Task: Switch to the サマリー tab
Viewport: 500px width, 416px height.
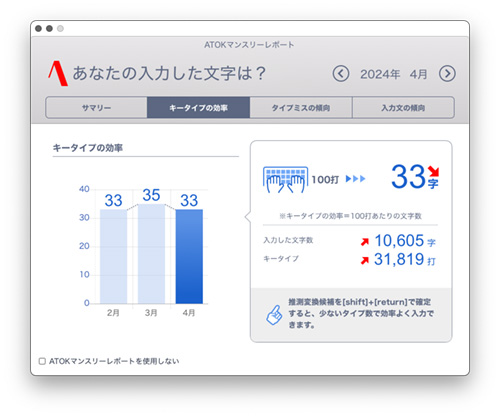Action: pyautogui.click(x=96, y=108)
